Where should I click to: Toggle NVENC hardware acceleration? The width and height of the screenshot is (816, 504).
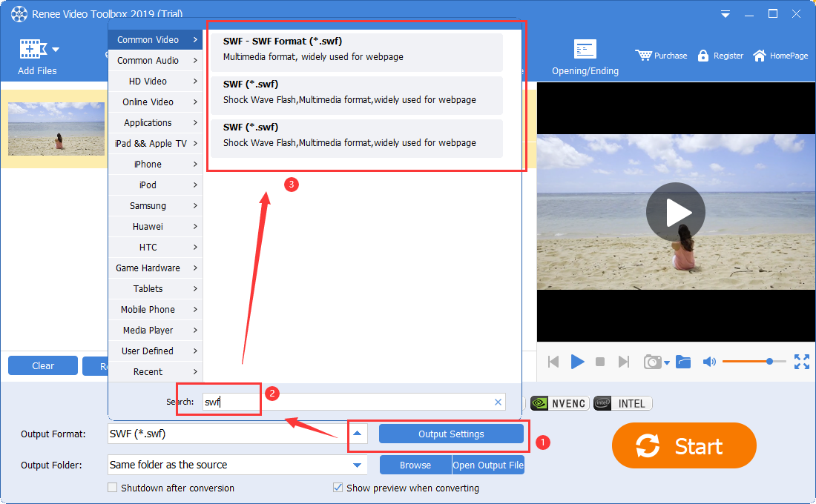(x=559, y=403)
